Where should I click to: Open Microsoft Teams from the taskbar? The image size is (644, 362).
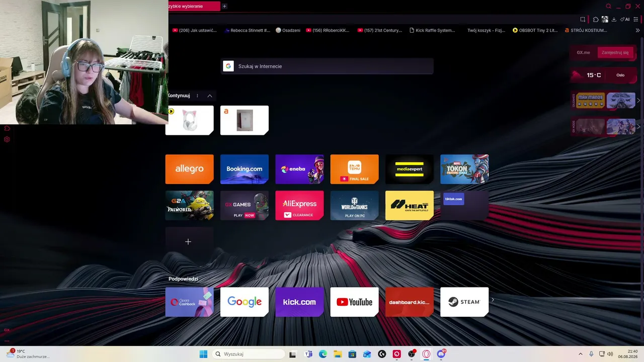click(x=308, y=354)
